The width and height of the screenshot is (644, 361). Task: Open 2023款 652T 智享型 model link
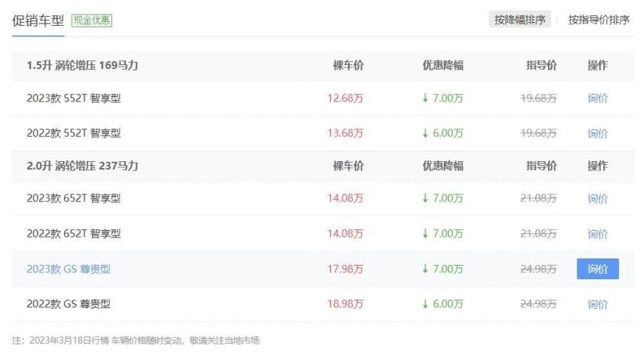pyautogui.click(x=73, y=198)
